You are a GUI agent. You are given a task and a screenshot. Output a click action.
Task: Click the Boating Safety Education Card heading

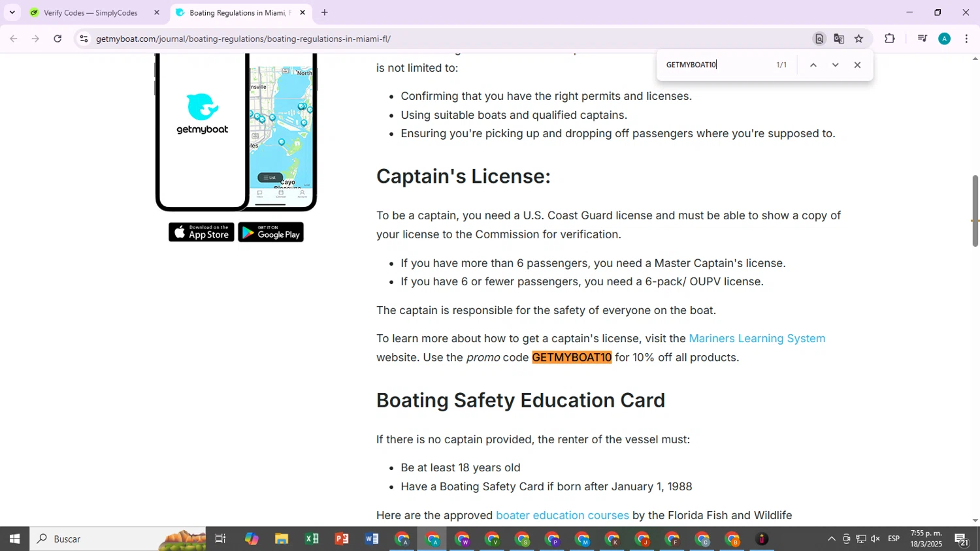pyautogui.click(x=521, y=400)
